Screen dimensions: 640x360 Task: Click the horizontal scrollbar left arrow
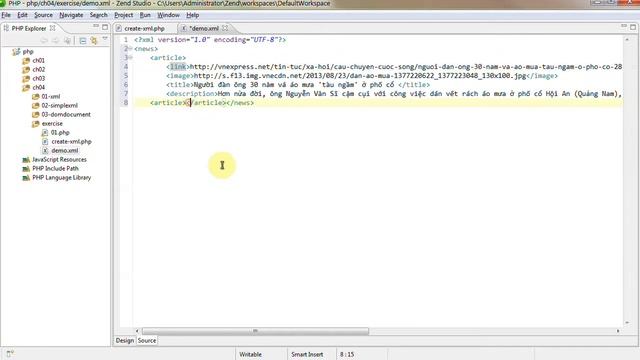[137, 331]
